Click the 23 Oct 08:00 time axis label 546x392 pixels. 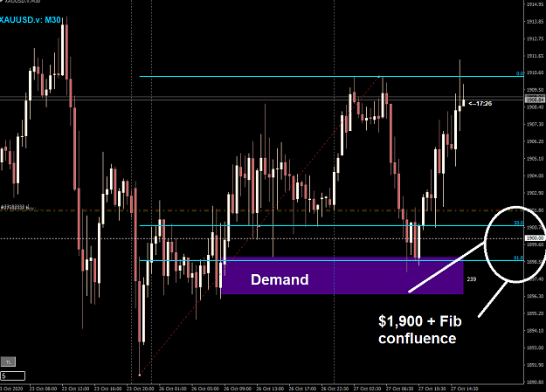click(x=43, y=389)
